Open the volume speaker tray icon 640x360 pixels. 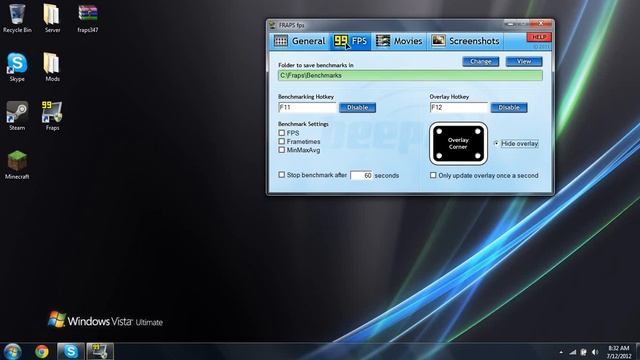pos(595,352)
